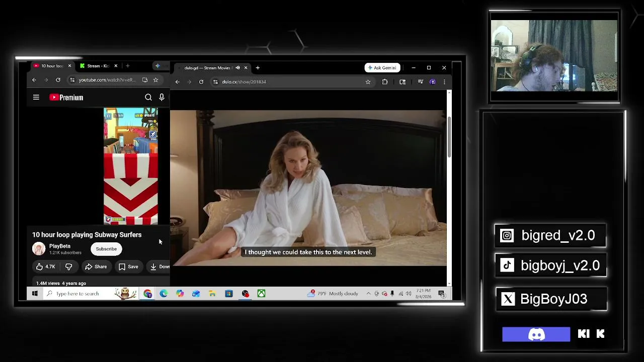Open Microsoft Store from the taskbar

pyautogui.click(x=229, y=294)
